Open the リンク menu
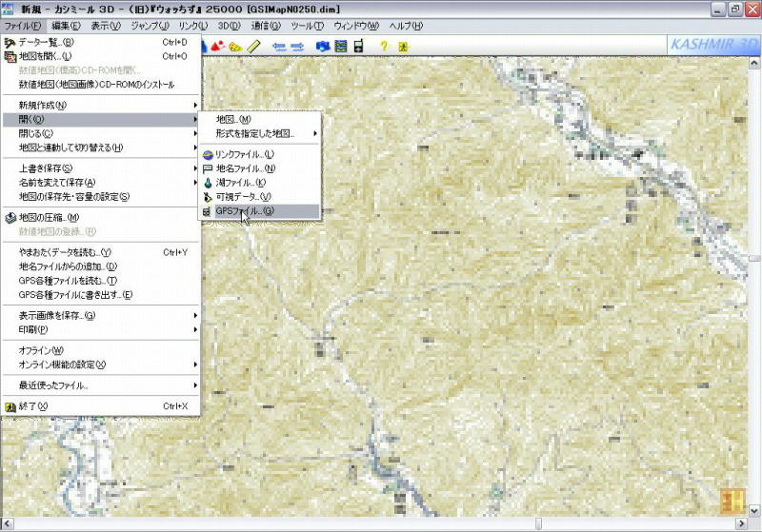Image resolution: width=762 pixels, height=532 pixels. [193, 26]
